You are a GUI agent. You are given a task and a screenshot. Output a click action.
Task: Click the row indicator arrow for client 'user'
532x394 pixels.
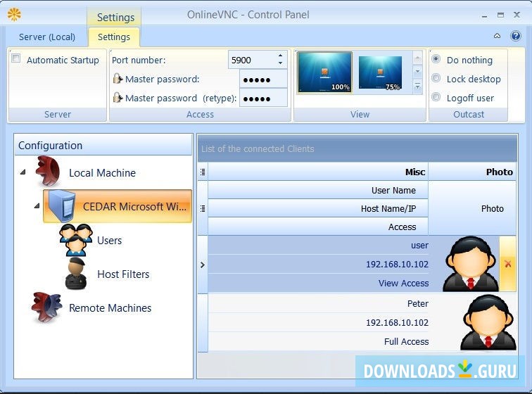(x=203, y=265)
